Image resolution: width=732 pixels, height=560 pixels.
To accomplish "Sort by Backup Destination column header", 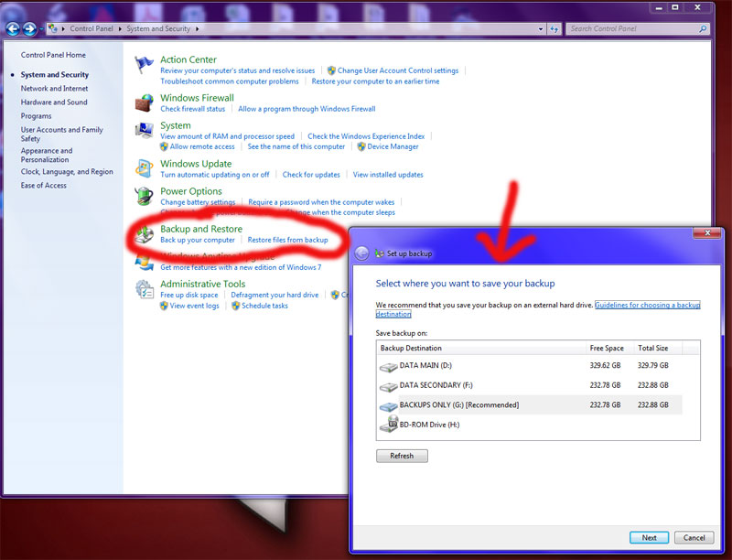I will tap(481, 348).
